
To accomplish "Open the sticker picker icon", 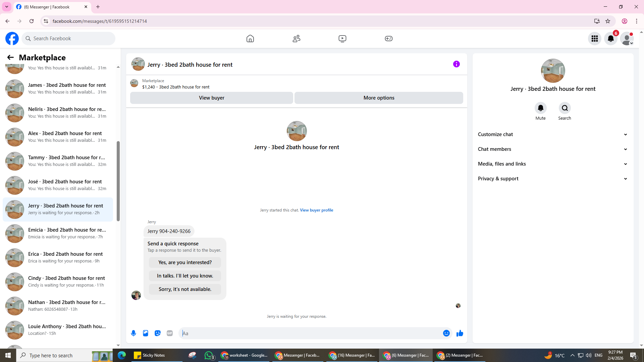I will (x=158, y=333).
